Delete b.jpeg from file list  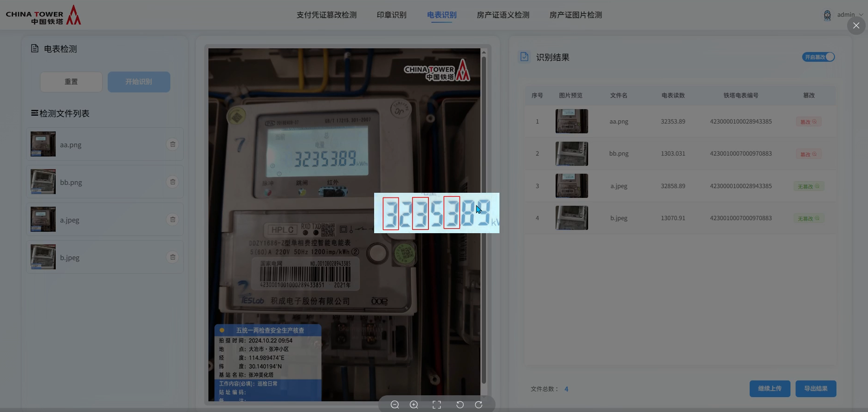173,257
